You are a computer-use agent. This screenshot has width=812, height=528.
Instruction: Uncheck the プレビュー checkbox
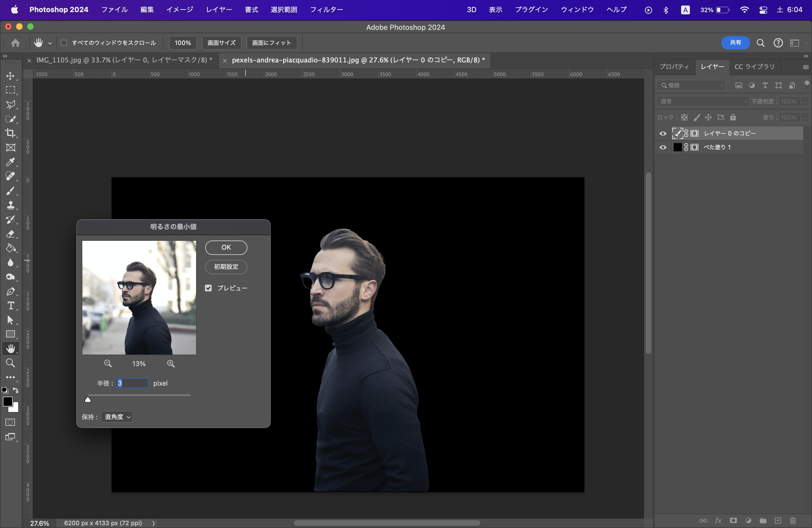pyautogui.click(x=209, y=288)
